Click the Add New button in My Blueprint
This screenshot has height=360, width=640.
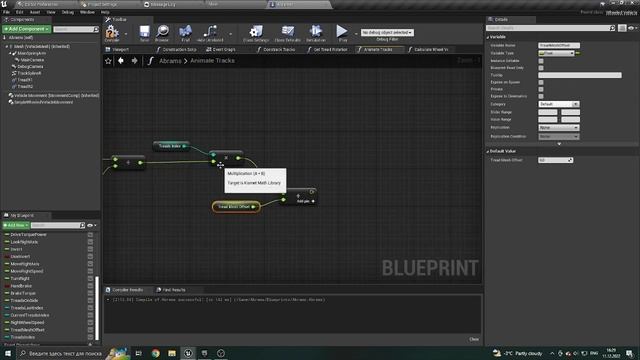point(16,225)
